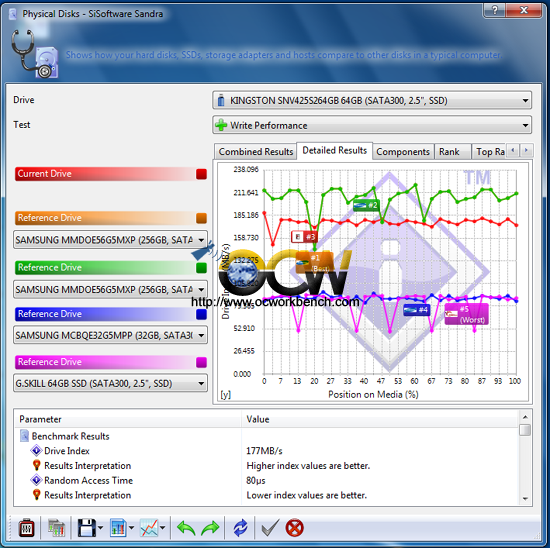This screenshot has height=548, width=550.
Task: Click the results list scrollbar down arrow
Action: point(525,499)
